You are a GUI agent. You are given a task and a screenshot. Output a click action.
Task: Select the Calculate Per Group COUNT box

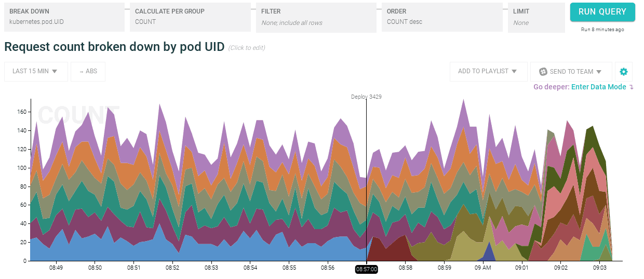[x=190, y=17]
